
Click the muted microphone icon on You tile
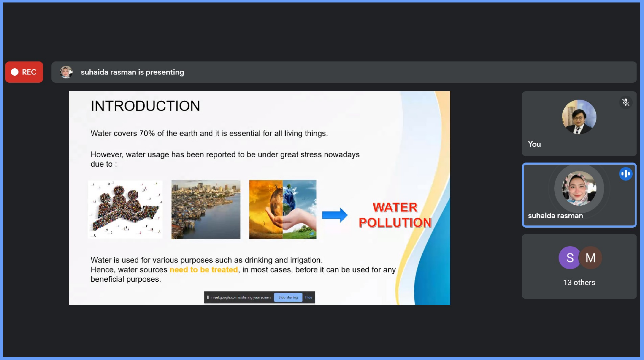tap(625, 102)
